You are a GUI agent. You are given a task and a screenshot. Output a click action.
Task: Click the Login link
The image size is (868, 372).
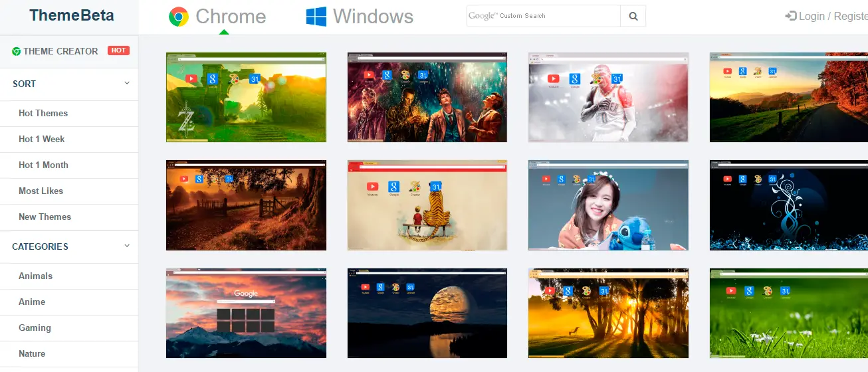point(812,16)
